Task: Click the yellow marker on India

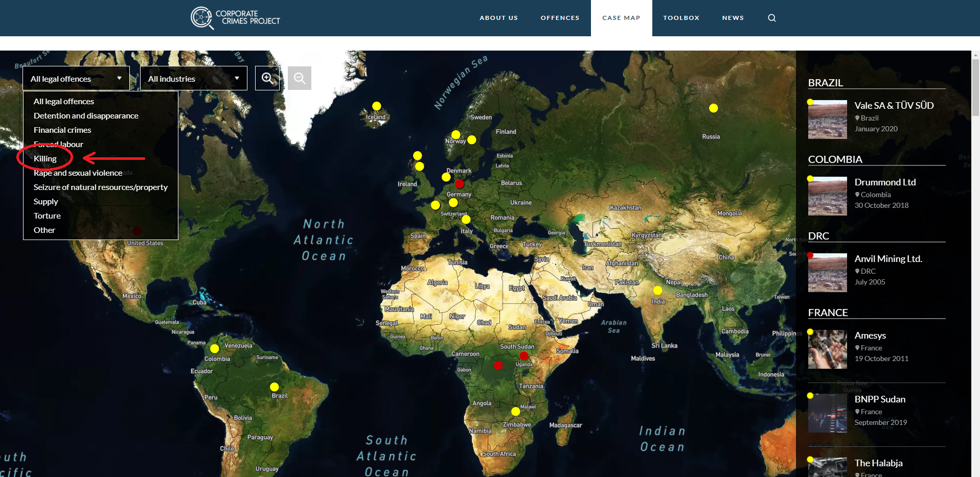Action: 658,291
